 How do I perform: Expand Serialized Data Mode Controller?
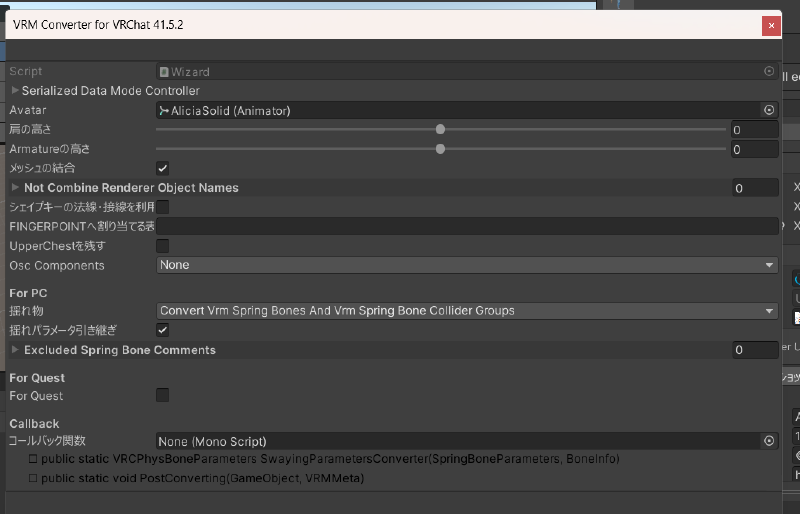coord(15,91)
